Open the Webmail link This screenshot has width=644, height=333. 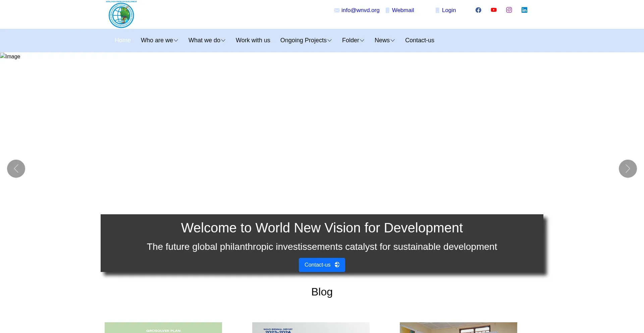403,10
